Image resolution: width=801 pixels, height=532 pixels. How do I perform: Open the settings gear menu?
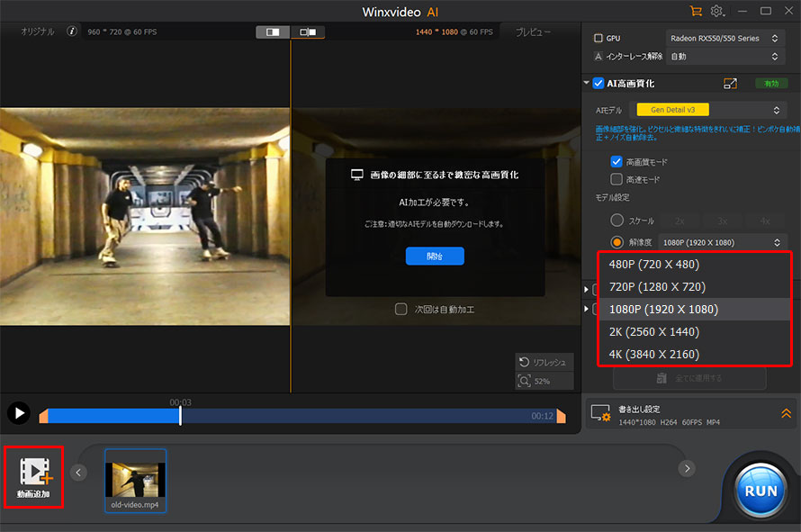pos(718,11)
